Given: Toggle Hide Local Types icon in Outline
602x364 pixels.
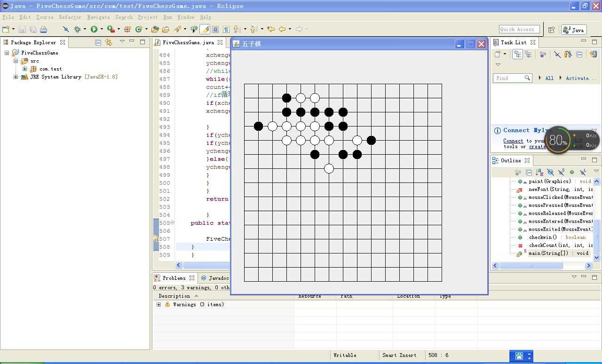Looking at the screenshot, I should tap(583, 172).
